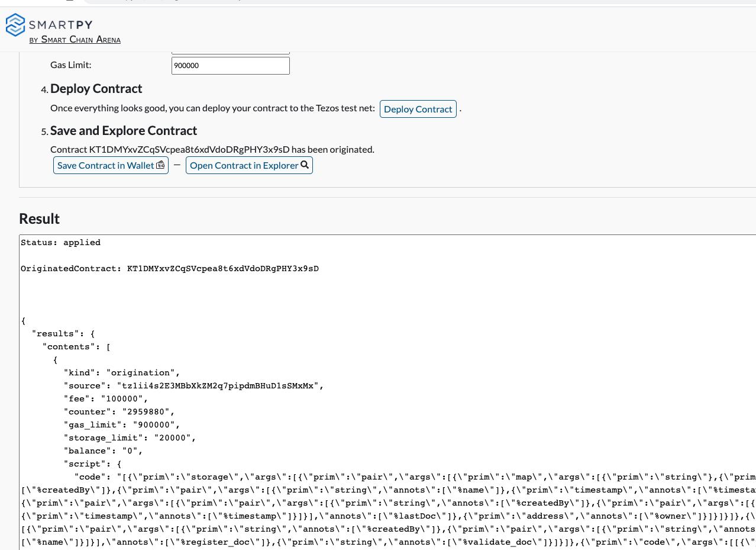Click the Gas Limit label
This screenshot has width=756, height=550.
(71, 65)
